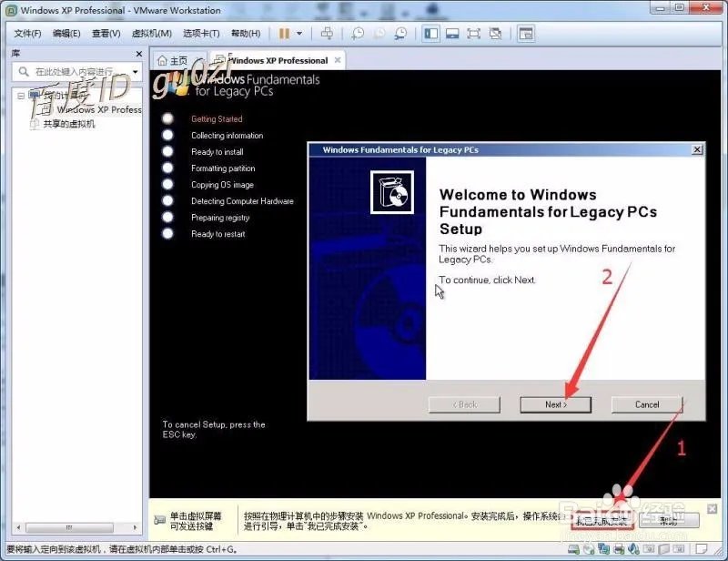The image size is (728, 561).
Task: Pause the running virtual machine
Action: 285,33
